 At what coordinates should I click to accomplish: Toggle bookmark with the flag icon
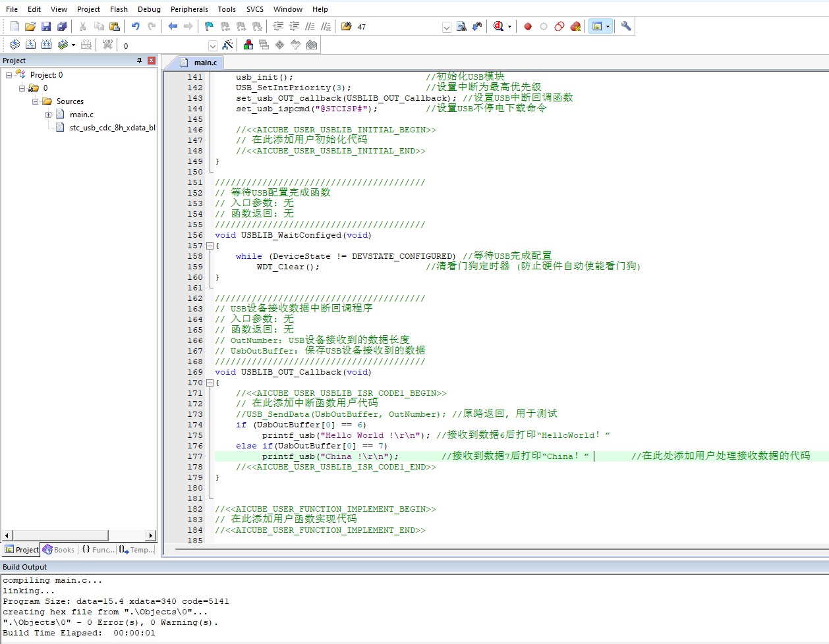pyautogui.click(x=209, y=26)
